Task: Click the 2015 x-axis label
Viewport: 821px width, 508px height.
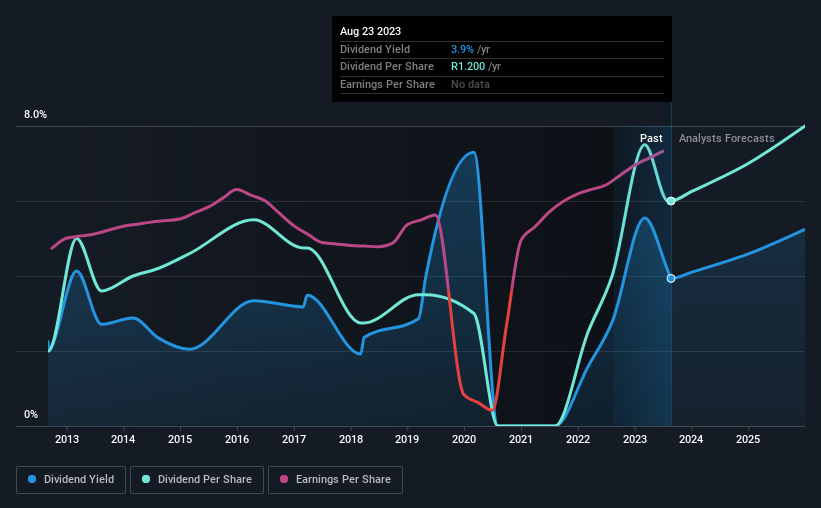Action: click(180, 439)
